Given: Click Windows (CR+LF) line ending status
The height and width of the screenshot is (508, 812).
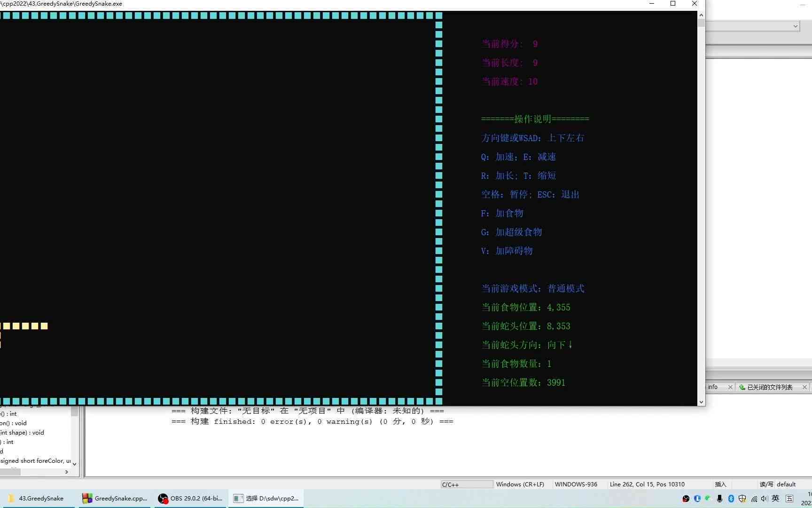Looking at the screenshot, I should 520,484.
